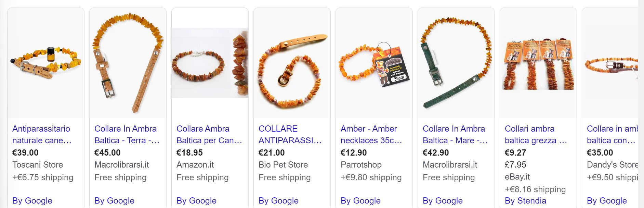Open the Toscani Store amber collar product image
Screen dimensions: 644x208
[x=46, y=63]
